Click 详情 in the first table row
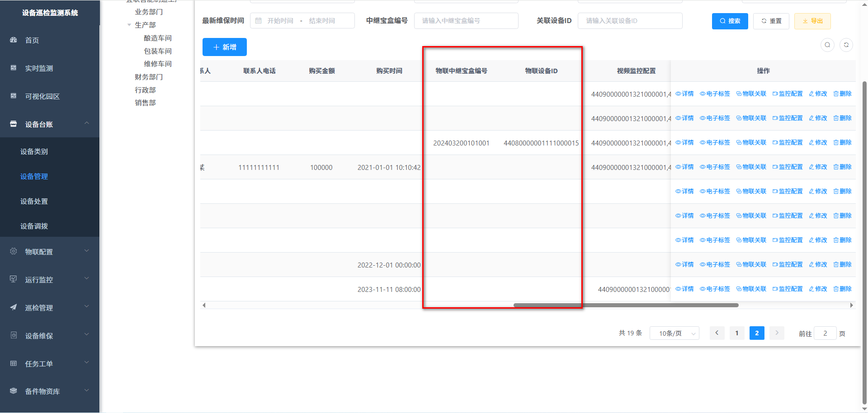 pyautogui.click(x=684, y=94)
